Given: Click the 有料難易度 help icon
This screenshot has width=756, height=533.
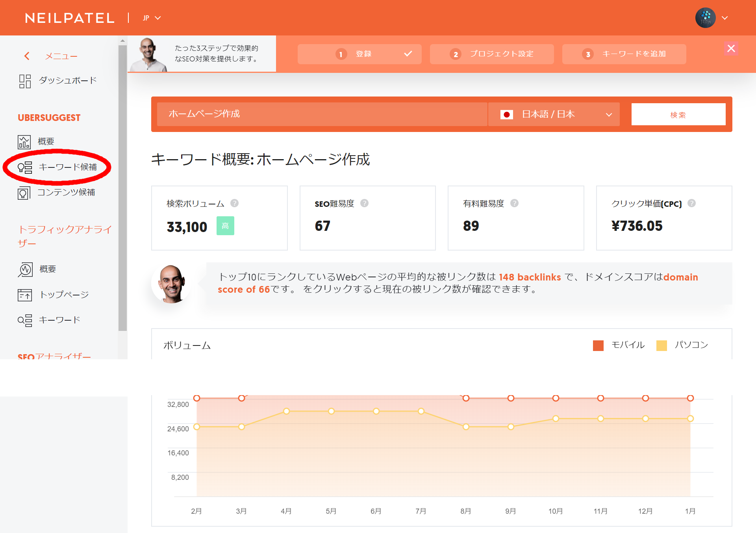Looking at the screenshot, I should [x=514, y=203].
